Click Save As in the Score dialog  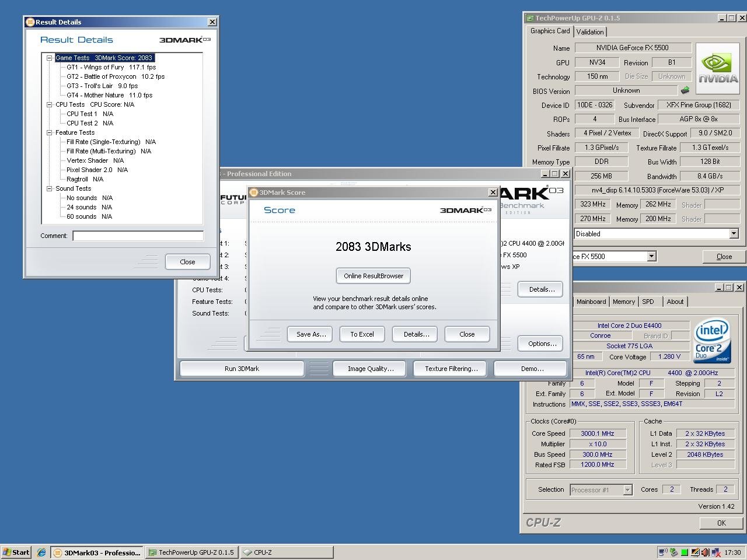[310, 334]
